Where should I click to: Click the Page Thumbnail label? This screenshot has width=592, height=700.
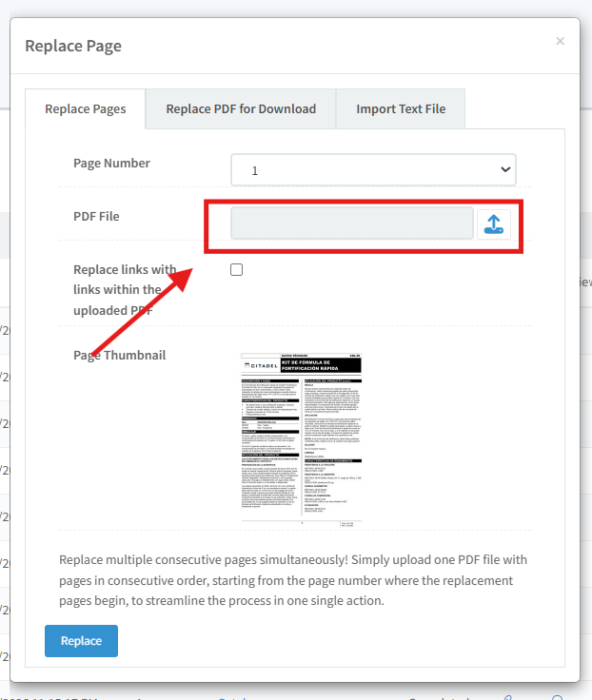pyautogui.click(x=119, y=355)
